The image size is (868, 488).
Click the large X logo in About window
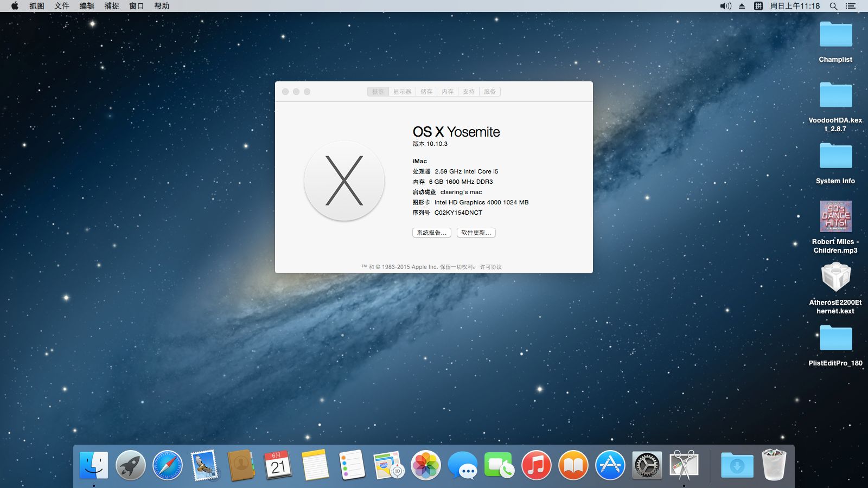click(344, 181)
